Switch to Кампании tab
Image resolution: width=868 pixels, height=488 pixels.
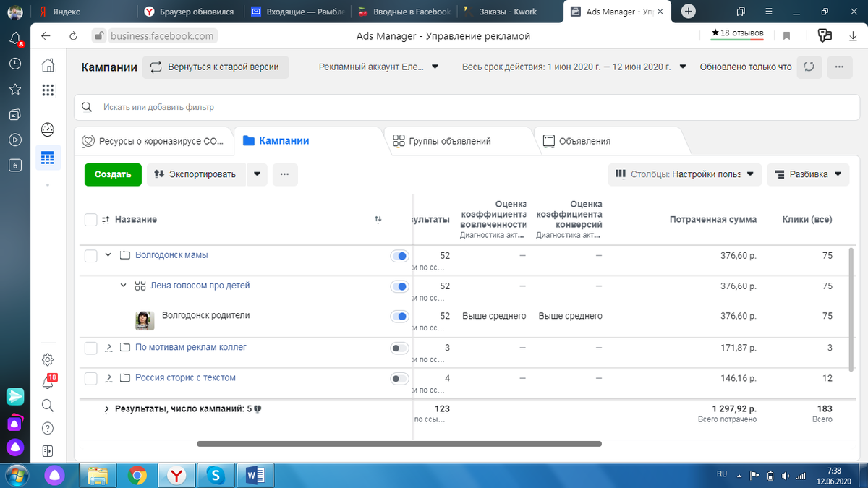coord(309,141)
